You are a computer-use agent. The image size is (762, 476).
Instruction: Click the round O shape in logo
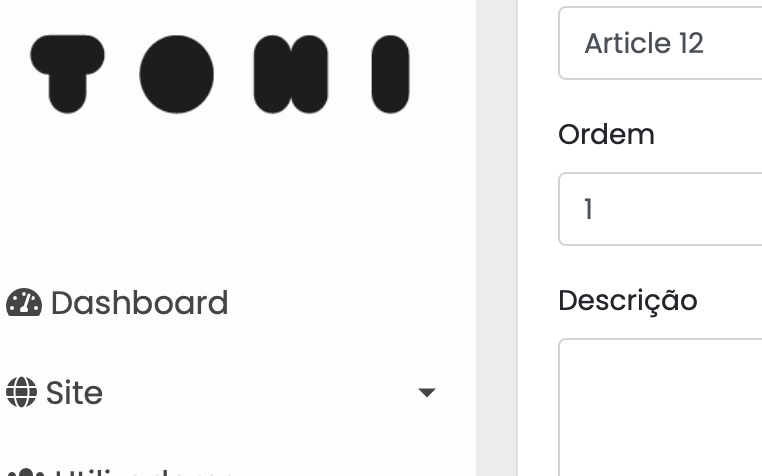pyautogui.click(x=176, y=73)
